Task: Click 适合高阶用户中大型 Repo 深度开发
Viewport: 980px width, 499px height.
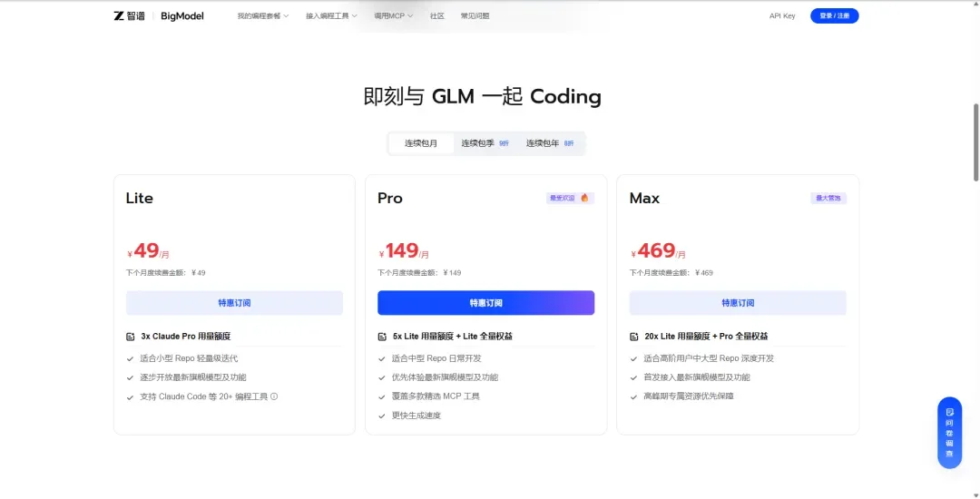Action: (x=709, y=358)
